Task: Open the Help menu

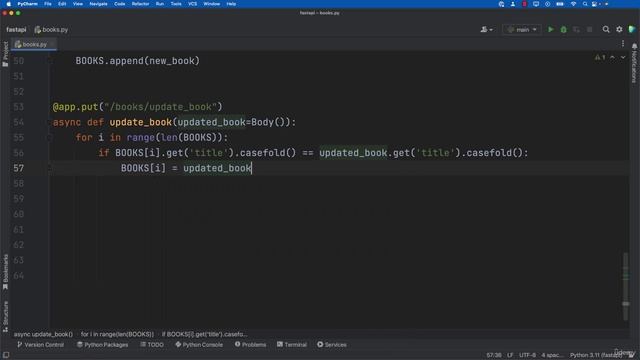Action: click(x=231, y=4)
